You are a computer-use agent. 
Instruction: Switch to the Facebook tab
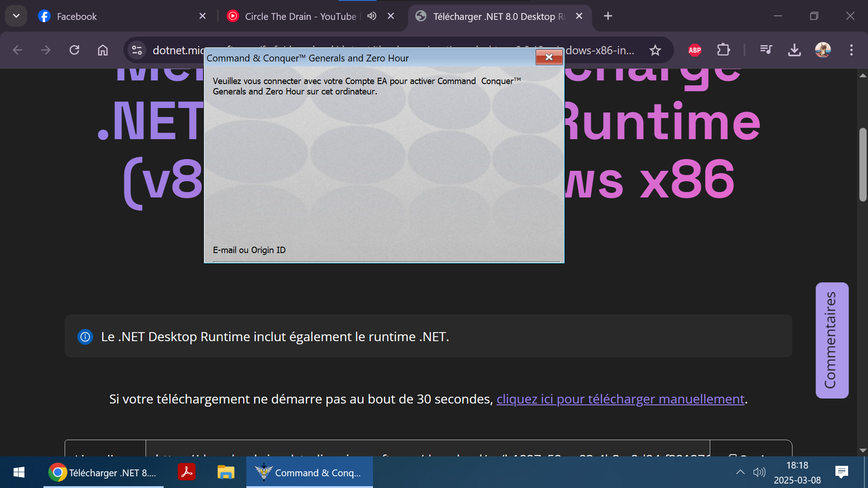77,17
